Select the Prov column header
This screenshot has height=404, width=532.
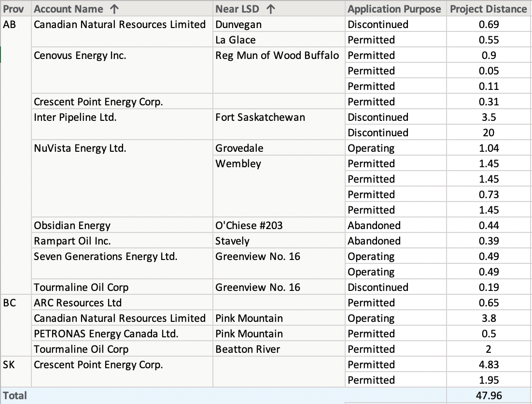(14, 9)
